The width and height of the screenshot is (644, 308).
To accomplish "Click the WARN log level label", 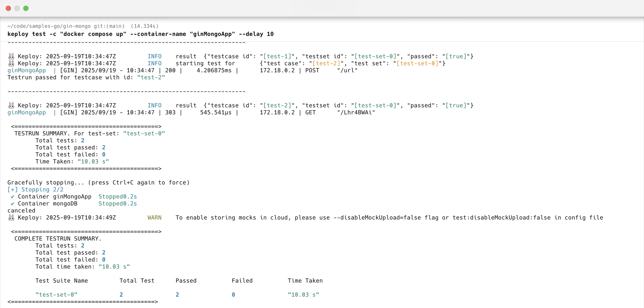I will tap(154, 218).
